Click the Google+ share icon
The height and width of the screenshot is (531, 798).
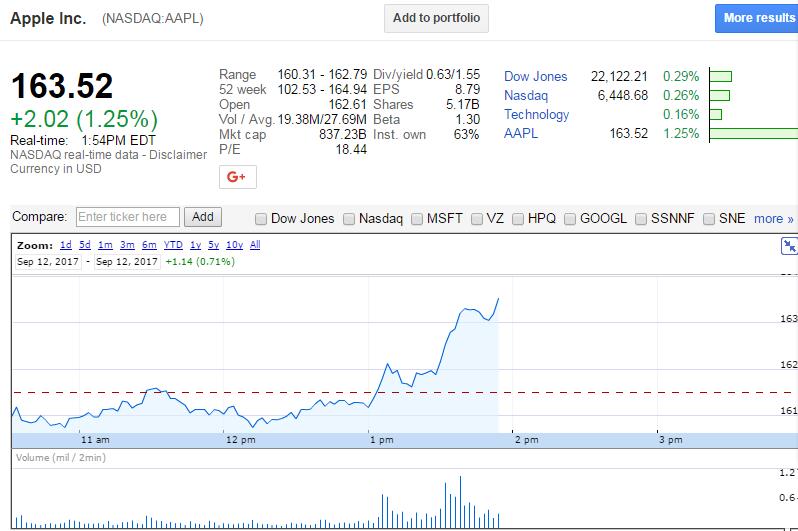click(x=238, y=177)
